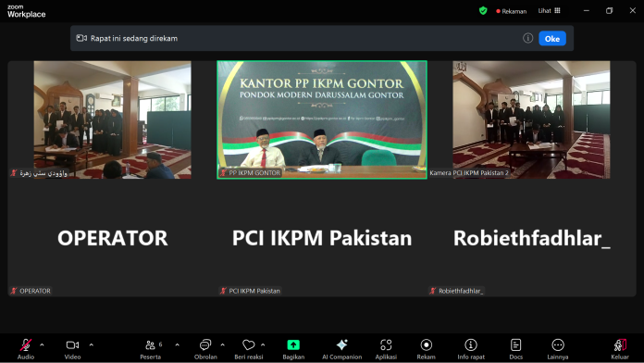Show Info rapat meeting details

(471, 349)
